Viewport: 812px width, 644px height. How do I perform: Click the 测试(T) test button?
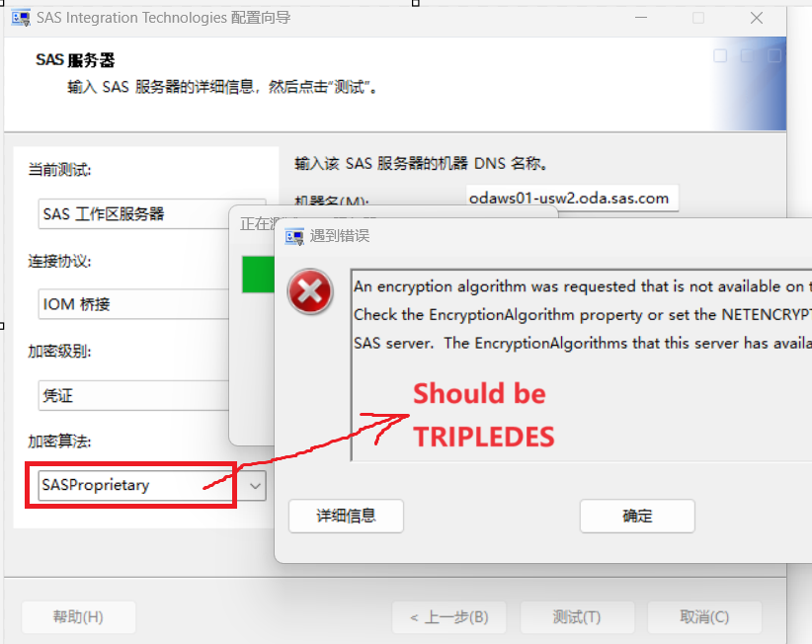pos(577,617)
